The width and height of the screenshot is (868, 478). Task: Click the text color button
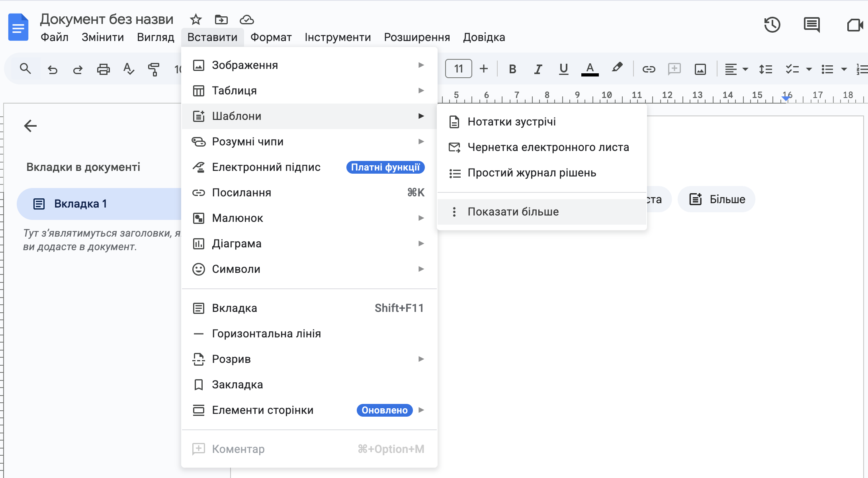[590, 69]
